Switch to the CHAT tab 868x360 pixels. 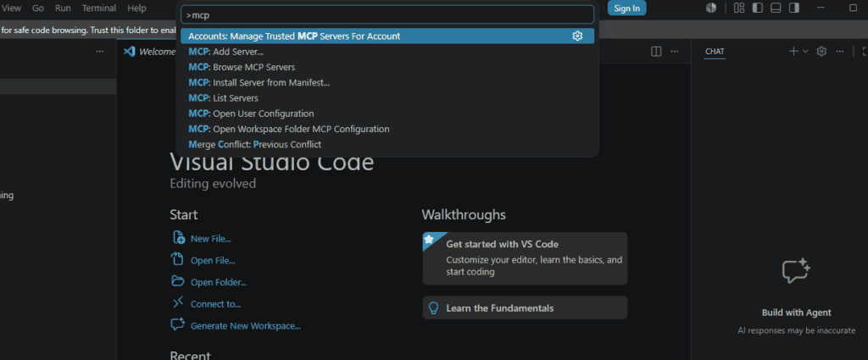coord(715,52)
